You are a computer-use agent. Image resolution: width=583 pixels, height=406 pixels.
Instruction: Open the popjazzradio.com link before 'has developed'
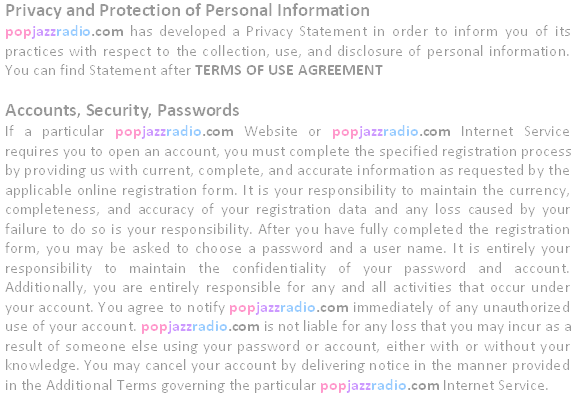64,32
